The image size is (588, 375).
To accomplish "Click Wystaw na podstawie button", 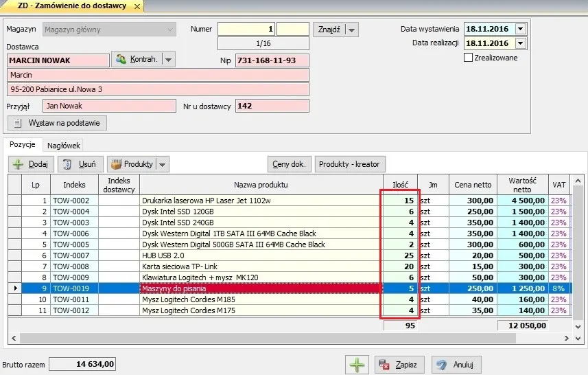I will coord(57,123).
